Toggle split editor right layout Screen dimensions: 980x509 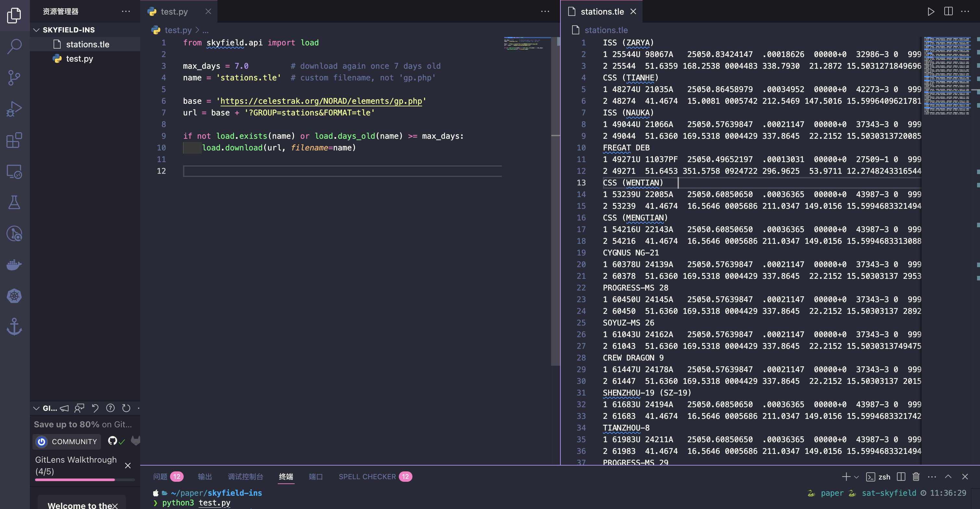(x=948, y=11)
